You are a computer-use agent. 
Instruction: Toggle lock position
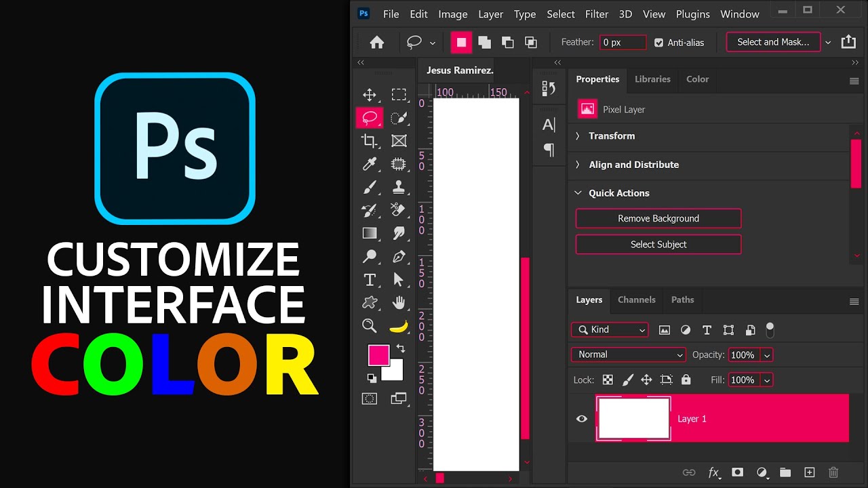tap(646, 380)
